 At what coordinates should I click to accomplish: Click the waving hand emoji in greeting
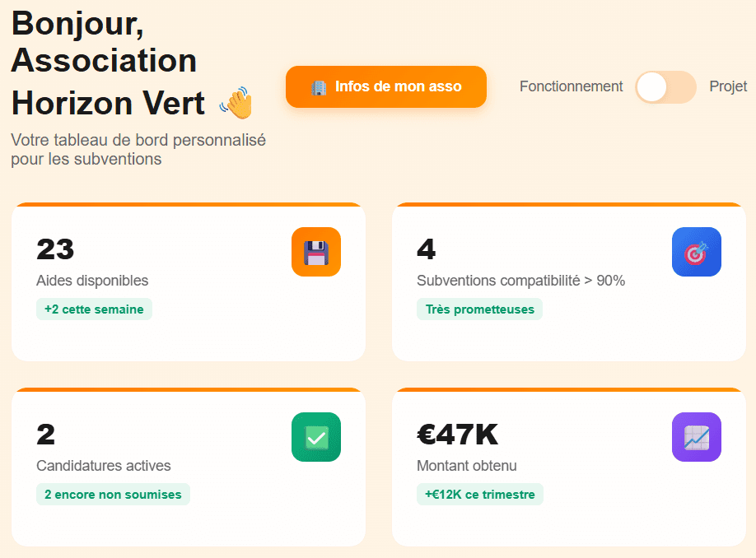[236, 103]
